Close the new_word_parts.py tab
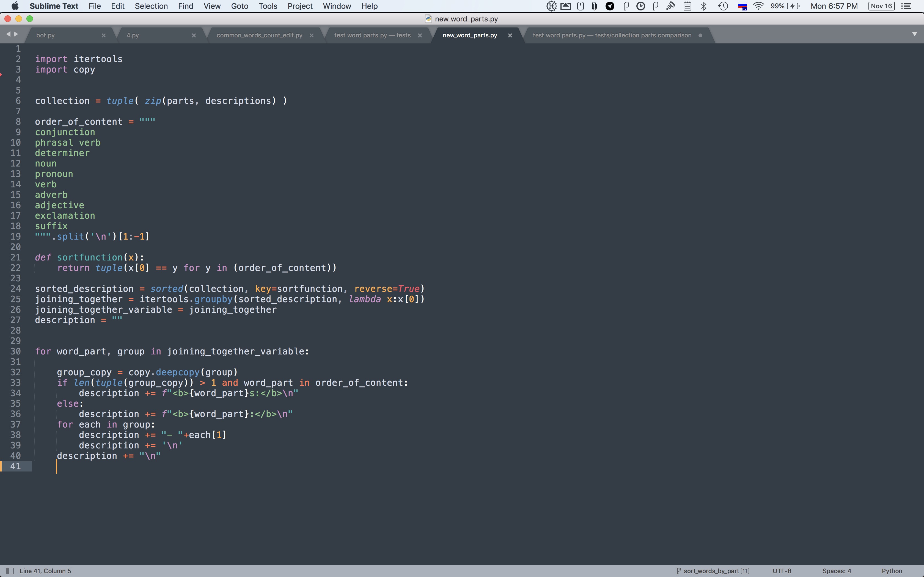The height and width of the screenshot is (577, 924). [x=510, y=35]
